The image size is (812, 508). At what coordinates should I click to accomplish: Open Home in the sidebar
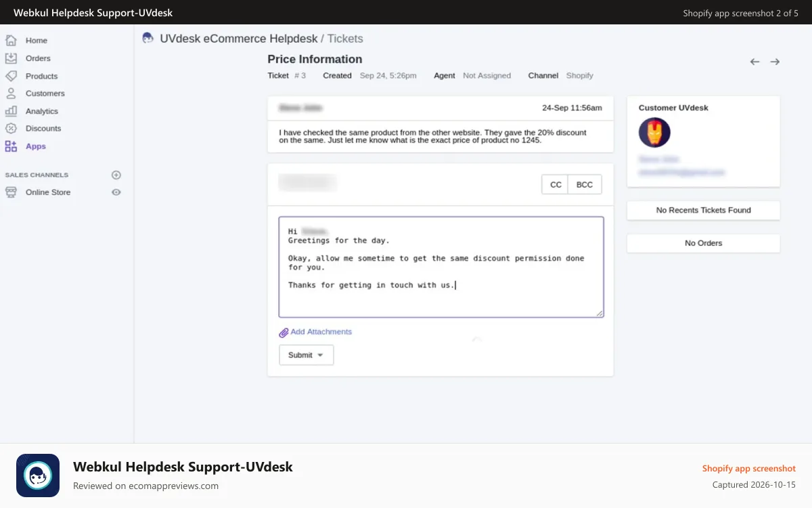tap(37, 41)
